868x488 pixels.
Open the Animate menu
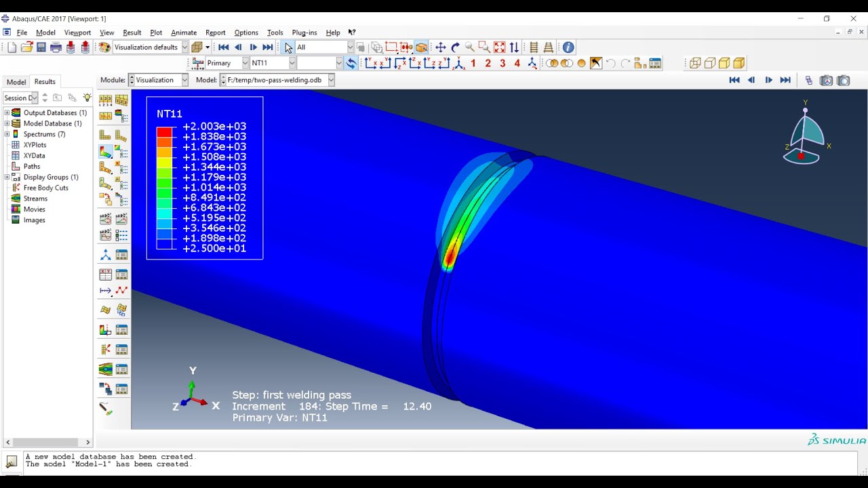tap(184, 33)
